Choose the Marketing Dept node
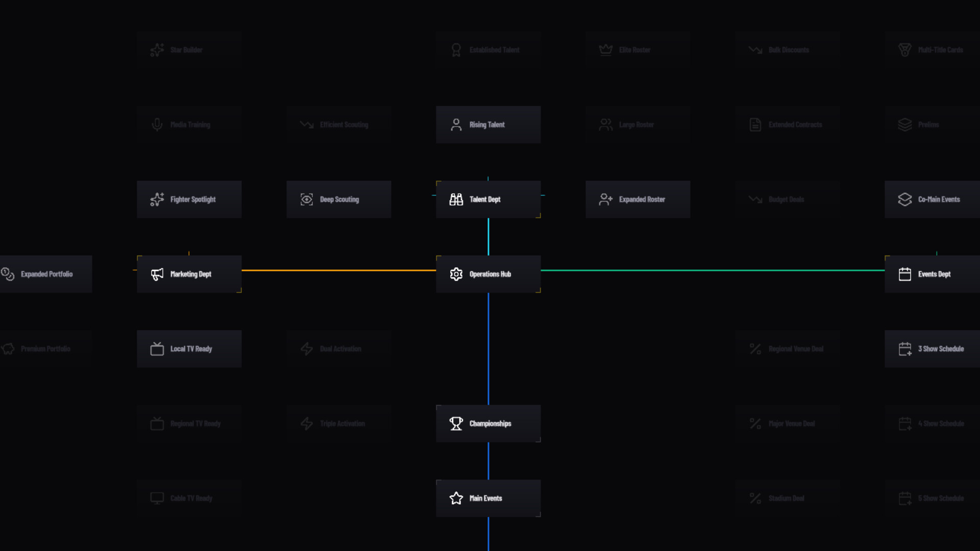The height and width of the screenshot is (551, 980). [x=189, y=274]
